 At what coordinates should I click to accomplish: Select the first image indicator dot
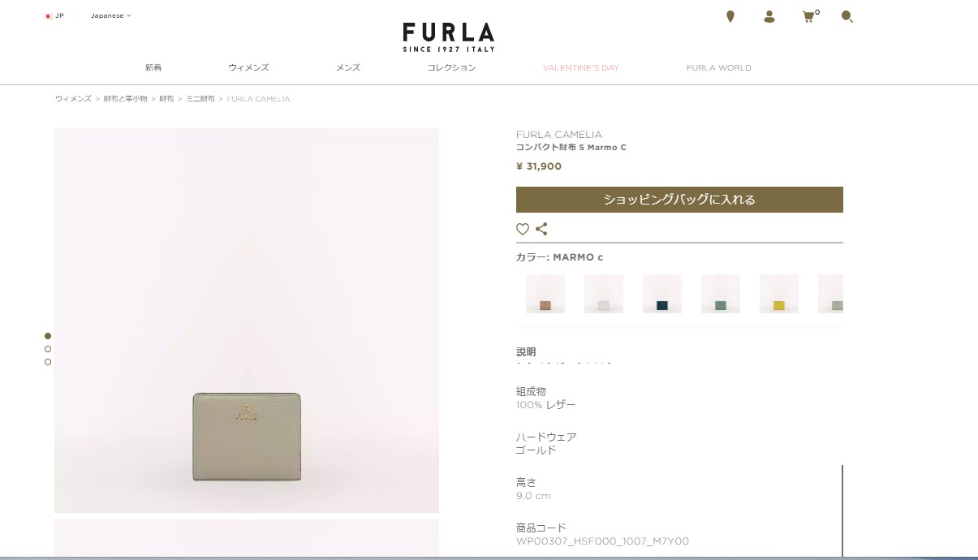click(x=48, y=336)
